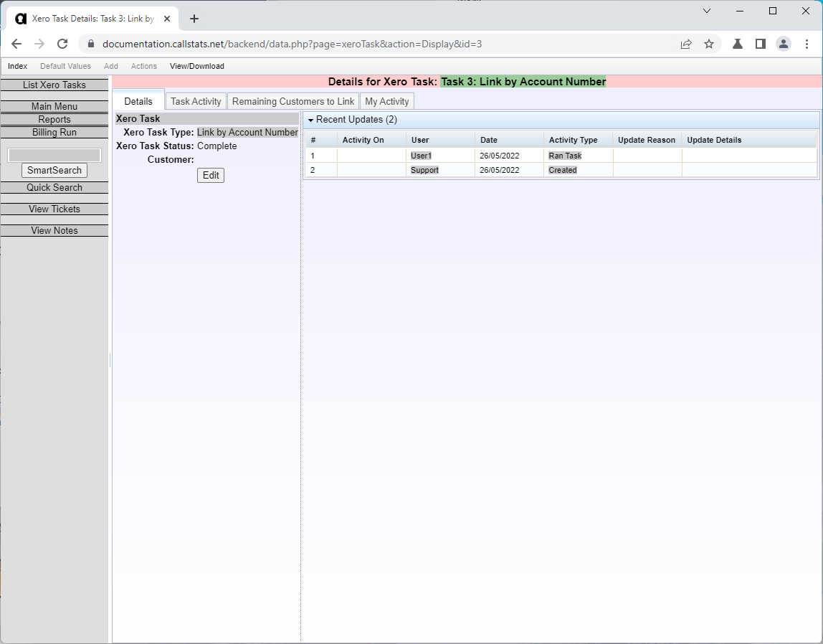The image size is (823, 644).
Task: Switch to the Task Activity tab
Action: [x=196, y=101]
